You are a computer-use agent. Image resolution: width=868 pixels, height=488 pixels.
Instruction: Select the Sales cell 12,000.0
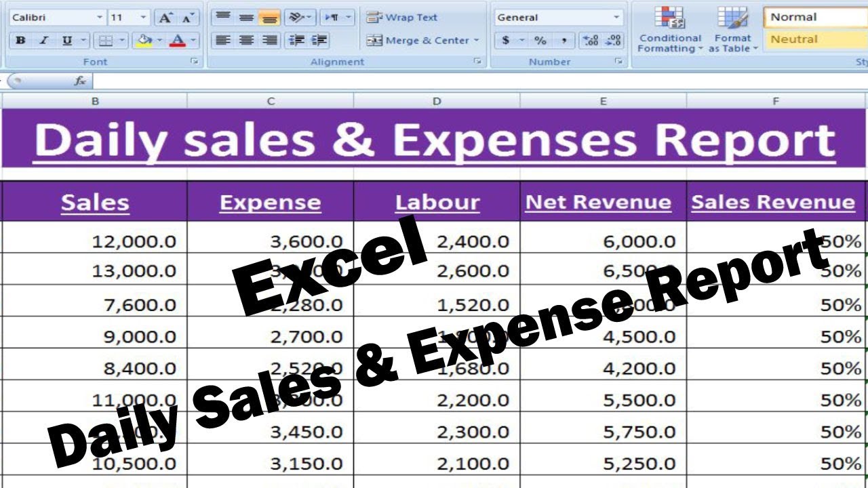(94, 239)
